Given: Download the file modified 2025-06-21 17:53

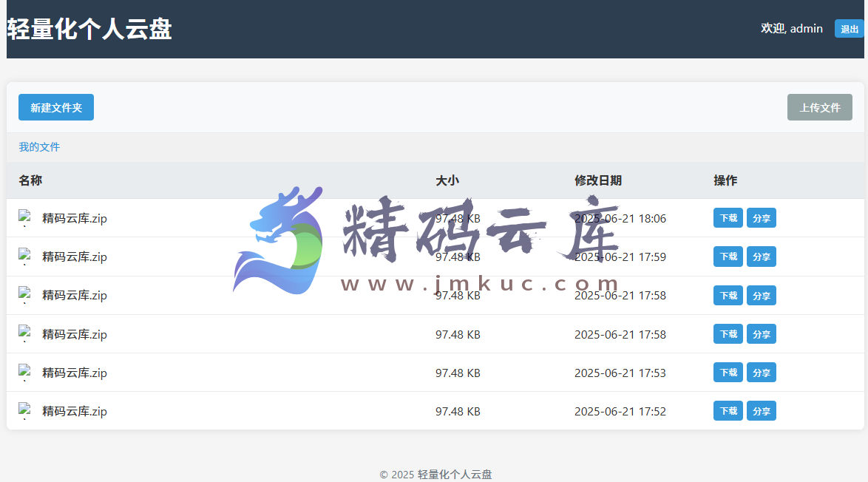Looking at the screenshot, I should (x=728, y=373).
